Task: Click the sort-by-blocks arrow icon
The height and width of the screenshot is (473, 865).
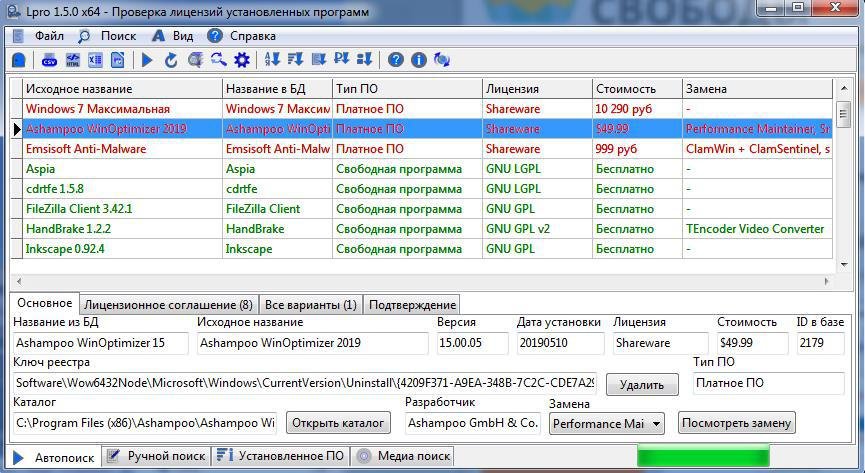Action: coord(364,60)
